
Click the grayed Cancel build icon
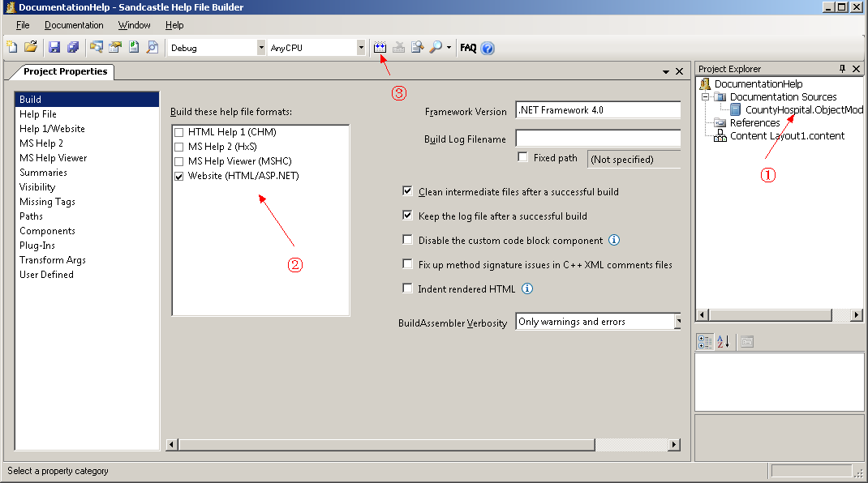click(398, 48)
